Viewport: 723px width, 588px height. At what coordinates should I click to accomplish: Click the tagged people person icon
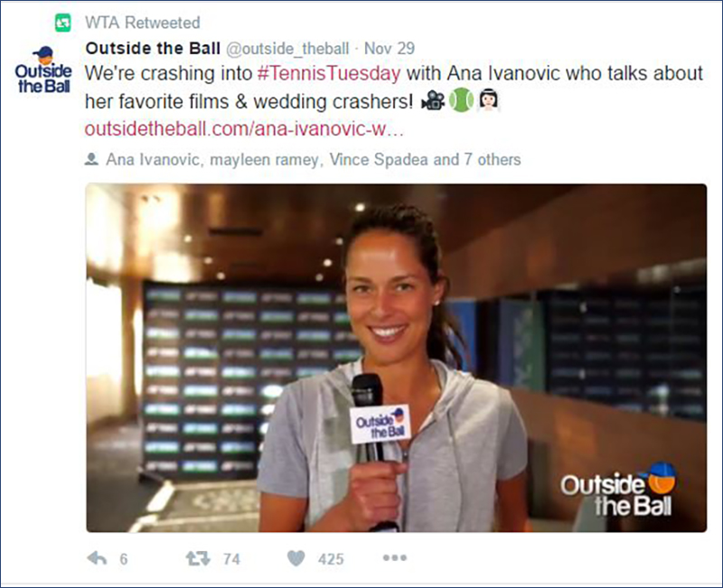pyautogui.click(x=91, y=160)
